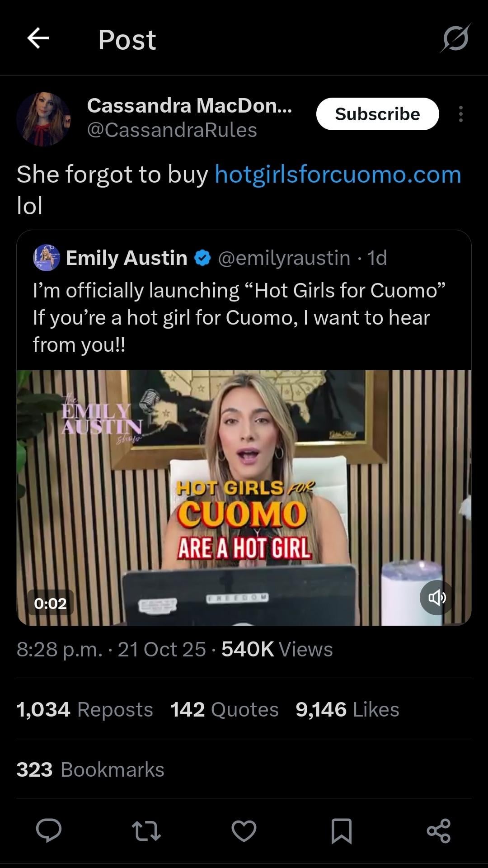
Task: Tap Emily Austin's verified badge
Action: tap(202, 258)
